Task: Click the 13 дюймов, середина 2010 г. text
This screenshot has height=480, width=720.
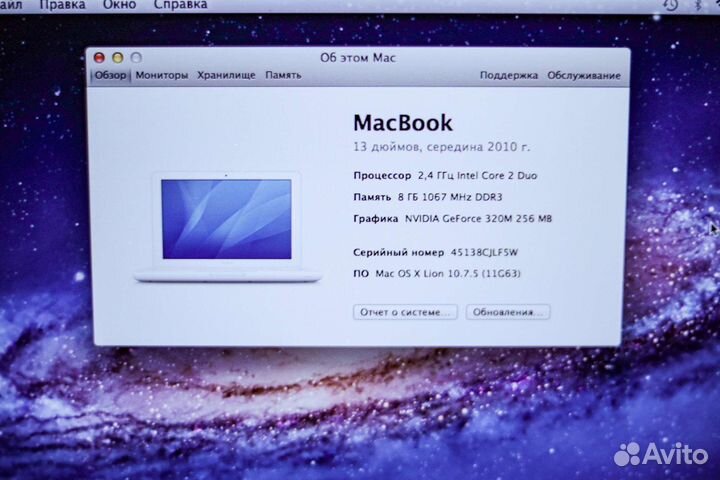Action: pos(441,147)
